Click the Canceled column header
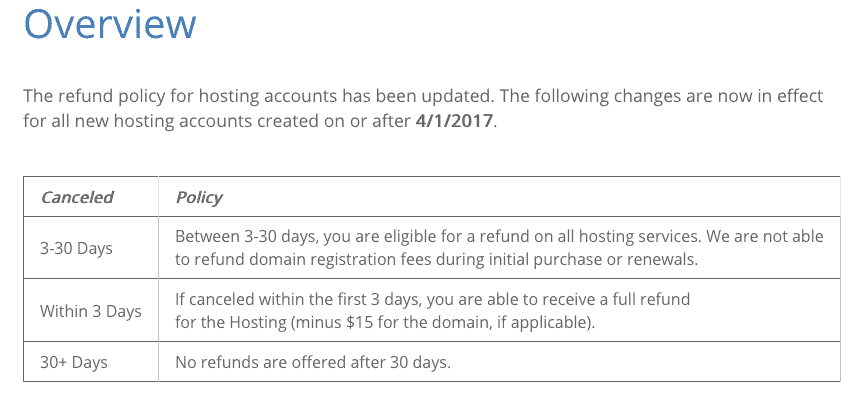867x398 pixels. click(x=77, y=197)
